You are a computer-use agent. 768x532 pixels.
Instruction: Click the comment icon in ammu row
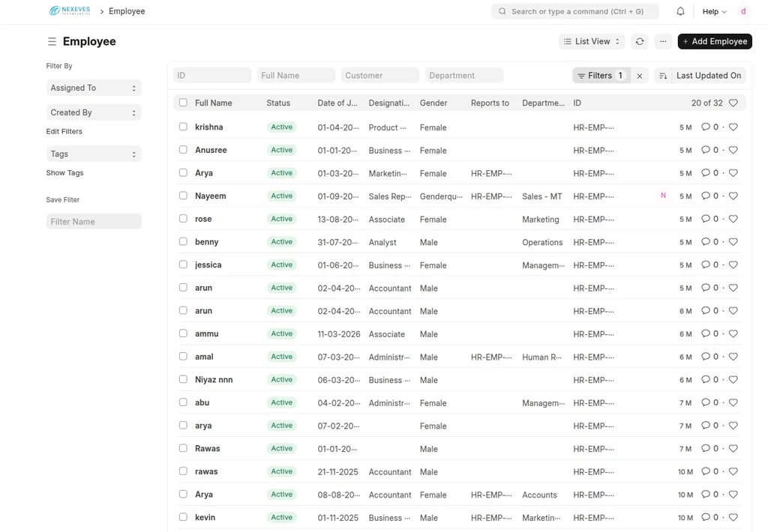coord(705,333)
